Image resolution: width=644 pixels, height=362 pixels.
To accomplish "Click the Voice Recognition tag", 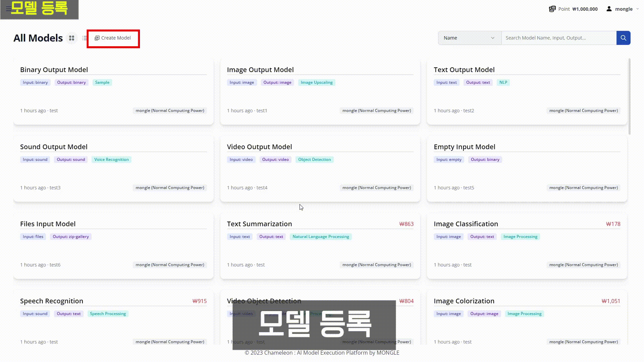I will (111, 160).
